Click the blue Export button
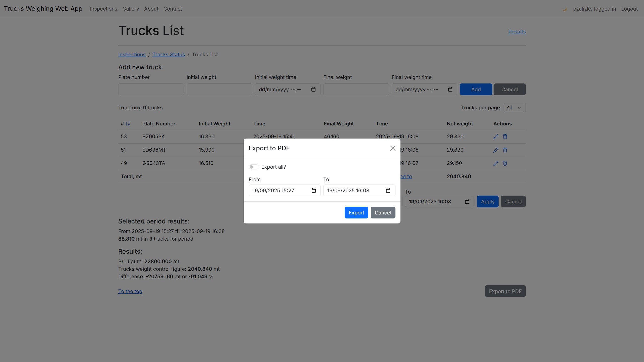This screenshot has height=362, width=644. [x=356, y=213]
